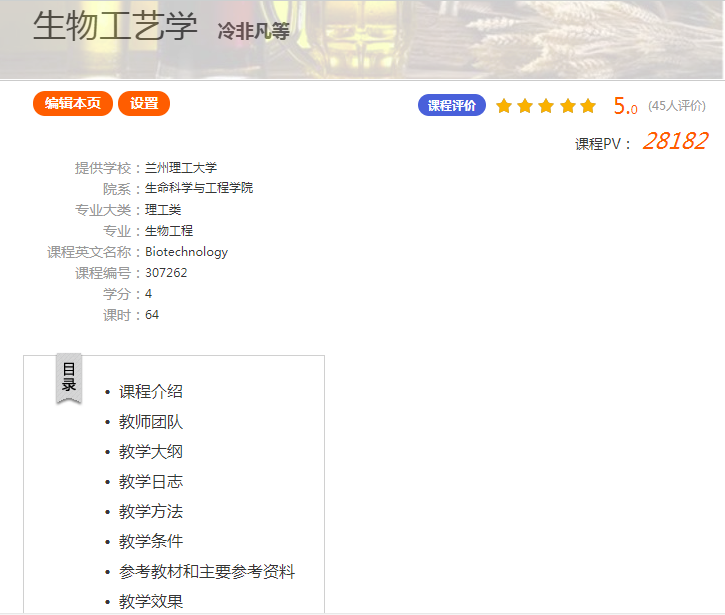Click the author name 冷非凡等
This screenshot has height=615, width=725.
254,31
